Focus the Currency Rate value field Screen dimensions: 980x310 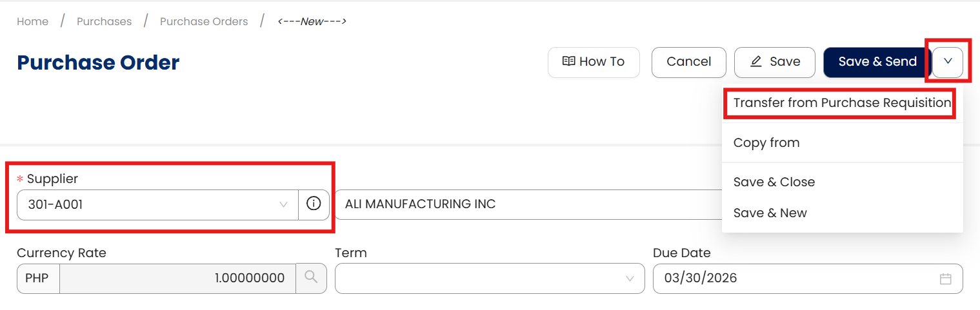coord(177,278)
